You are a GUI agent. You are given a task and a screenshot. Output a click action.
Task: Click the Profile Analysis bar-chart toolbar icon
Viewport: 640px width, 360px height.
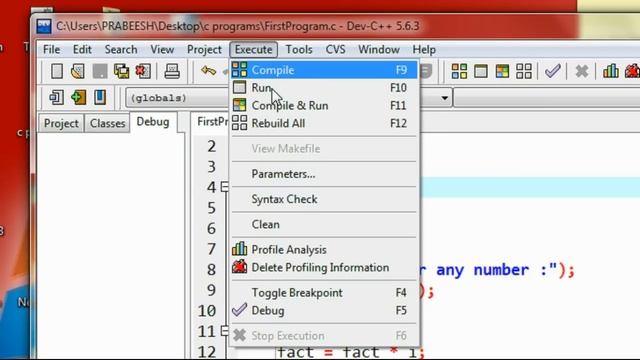point(611,71)
